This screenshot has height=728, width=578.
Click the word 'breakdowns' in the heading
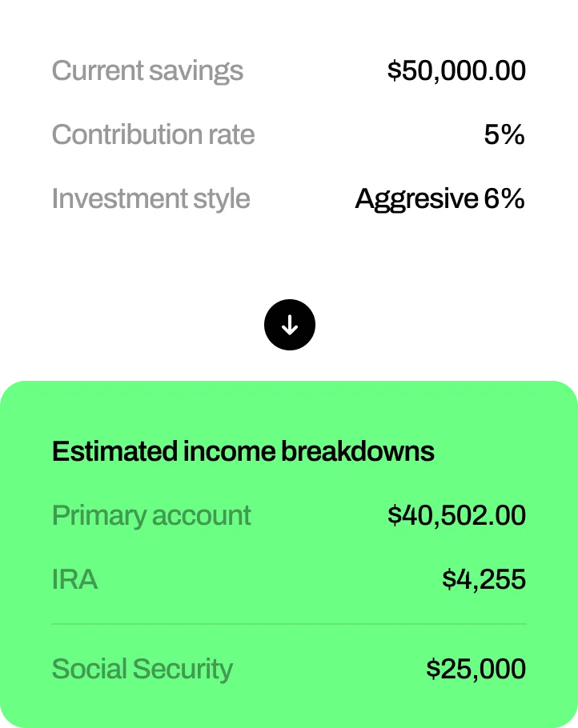point(357,451)
